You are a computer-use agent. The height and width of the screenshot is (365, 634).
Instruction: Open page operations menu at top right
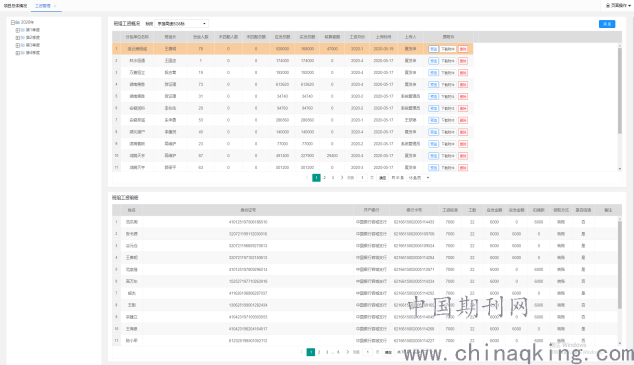618,6
